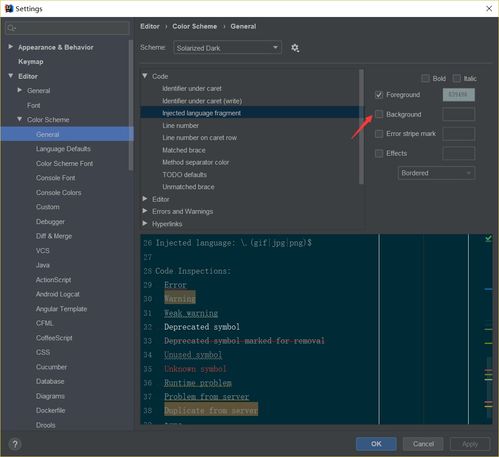This screenshot has width=499, height=457.
Task: Click the OK button
Action: [376, 444]
